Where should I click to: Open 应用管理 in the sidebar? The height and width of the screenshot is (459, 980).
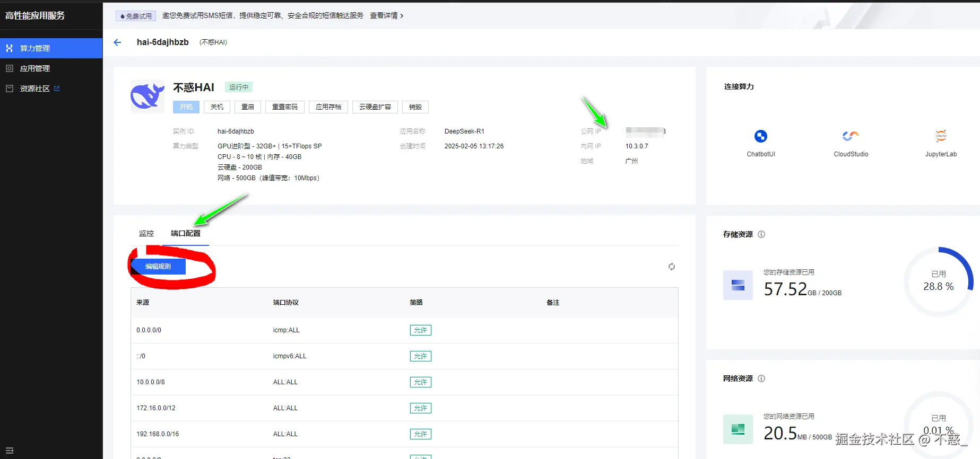(x=51, y=68)
